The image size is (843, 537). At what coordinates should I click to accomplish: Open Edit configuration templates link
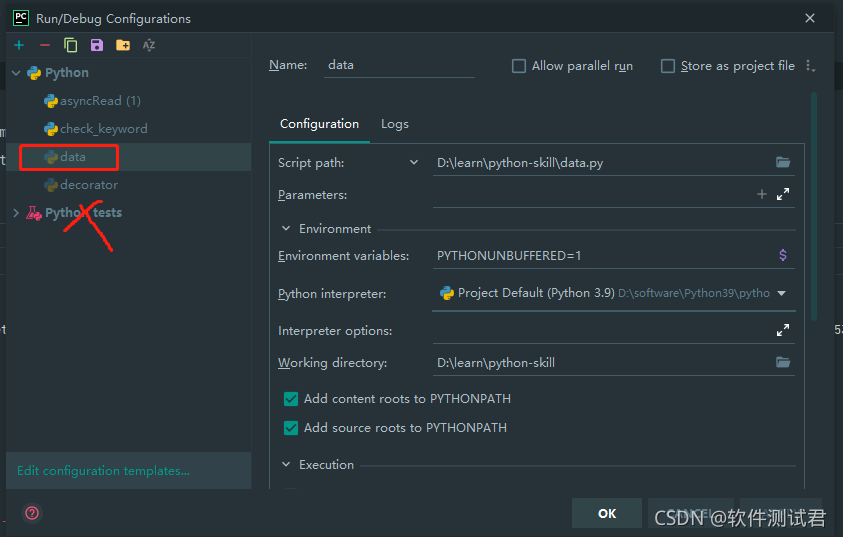tap(103, 471)
